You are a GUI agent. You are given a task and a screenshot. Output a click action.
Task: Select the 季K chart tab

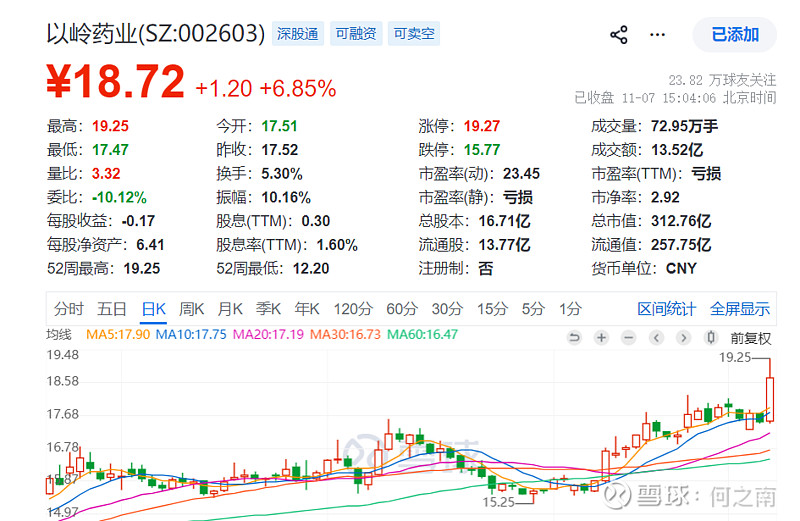tap(268, 309)
